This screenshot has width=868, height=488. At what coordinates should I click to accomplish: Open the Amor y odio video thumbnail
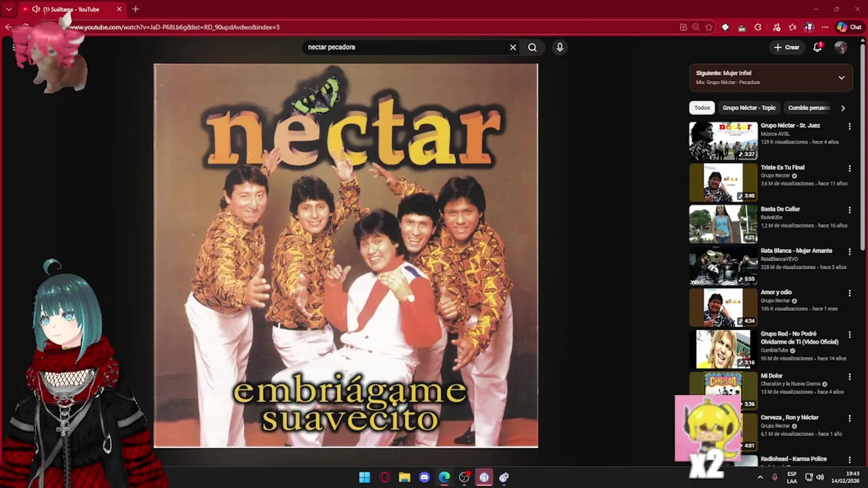coord(723,307)
